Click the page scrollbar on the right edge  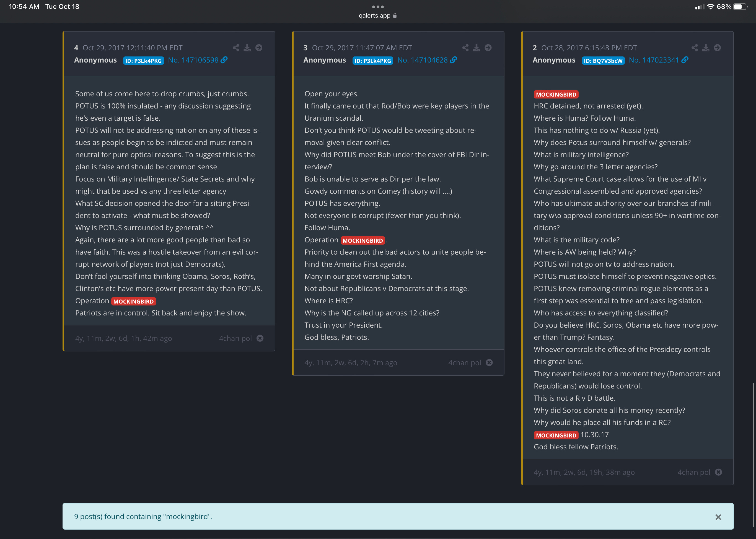753,455
